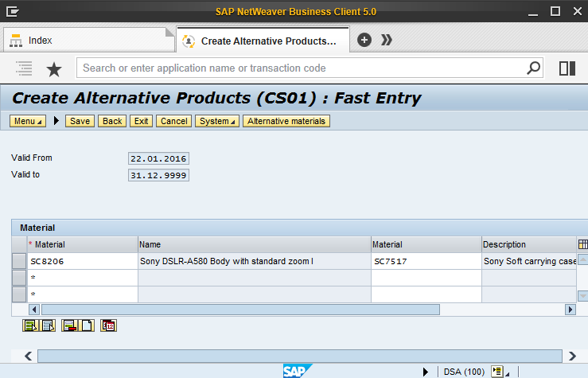Select the second table row selector
588x378 pixels.
[19, 278]
